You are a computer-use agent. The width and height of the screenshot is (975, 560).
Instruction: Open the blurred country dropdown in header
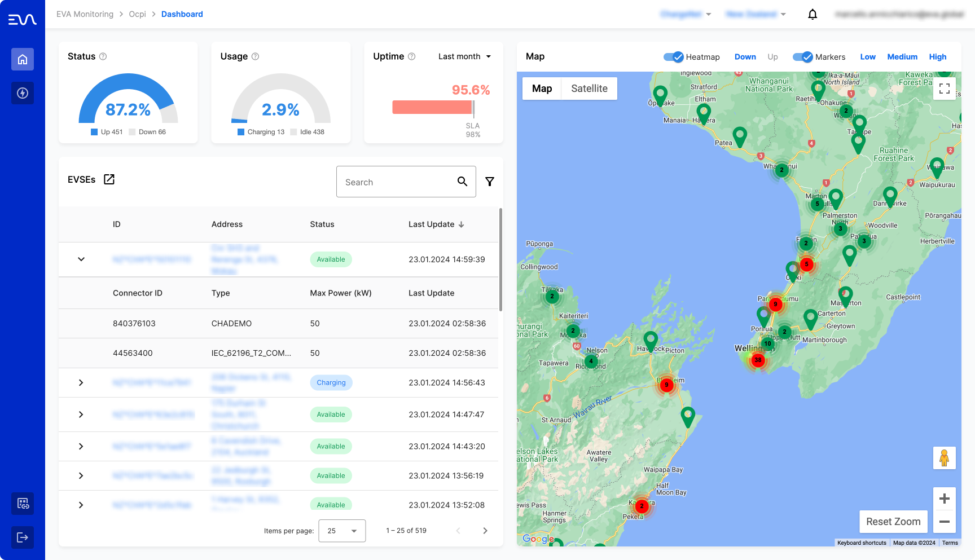[x=756, y=14]
